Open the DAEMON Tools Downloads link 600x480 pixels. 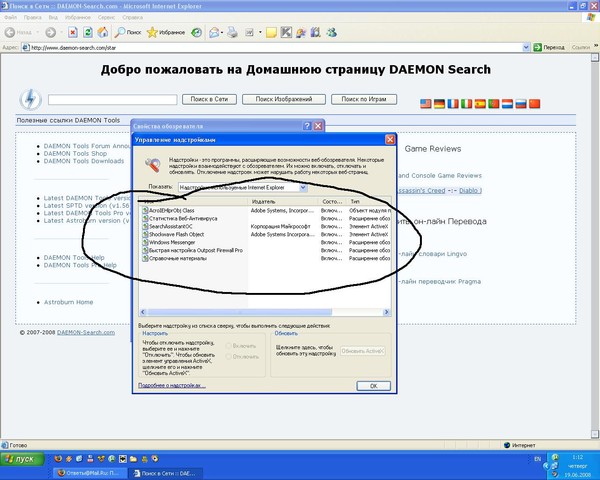point(84,161)
